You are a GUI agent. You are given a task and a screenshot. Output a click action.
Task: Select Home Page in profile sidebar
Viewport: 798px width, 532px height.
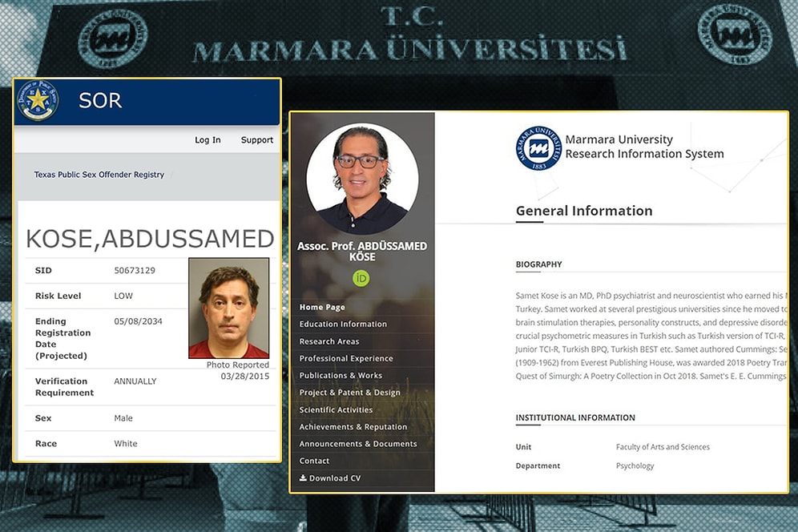coord(322,307)
